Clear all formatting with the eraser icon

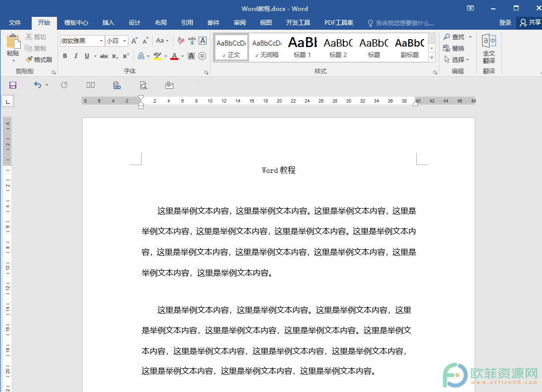coord(181,41)
